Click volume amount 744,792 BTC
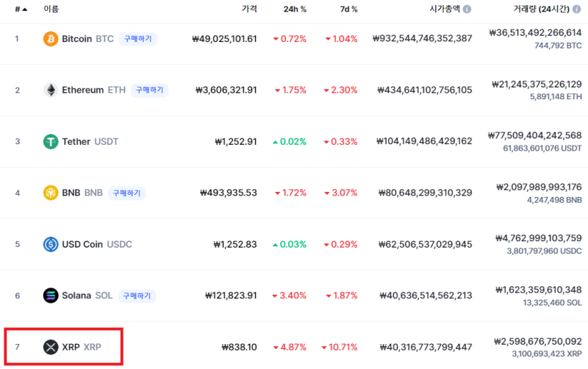This screenshot has height=369, width=588. [x=558, y=46]
